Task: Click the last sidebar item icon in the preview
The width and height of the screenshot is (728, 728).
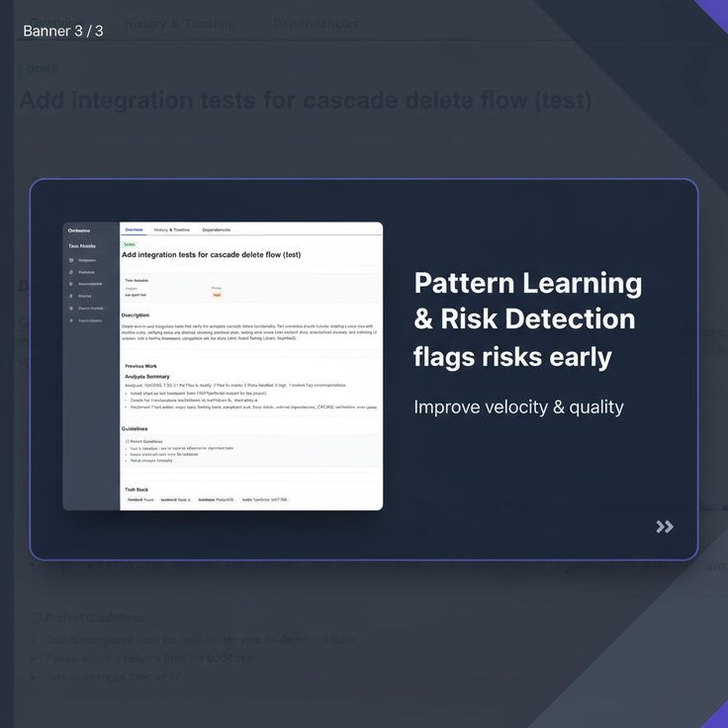Action: (x=71, y=319)
